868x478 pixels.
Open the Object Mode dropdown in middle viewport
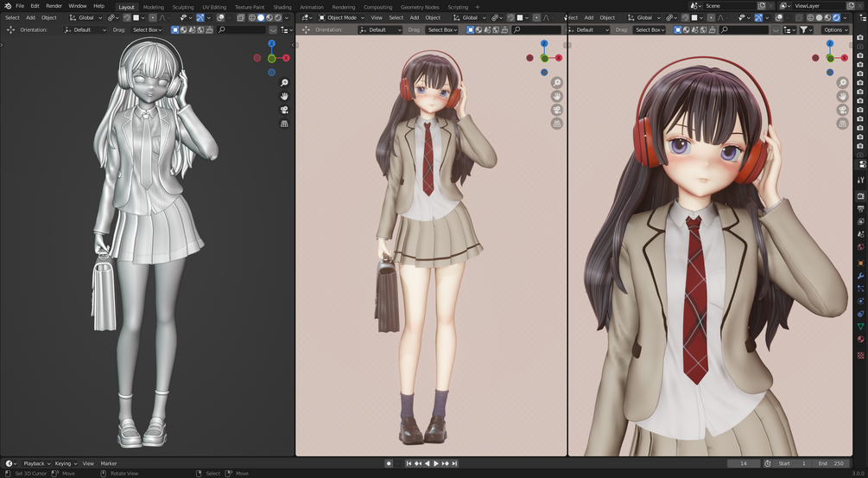point(341,18)
